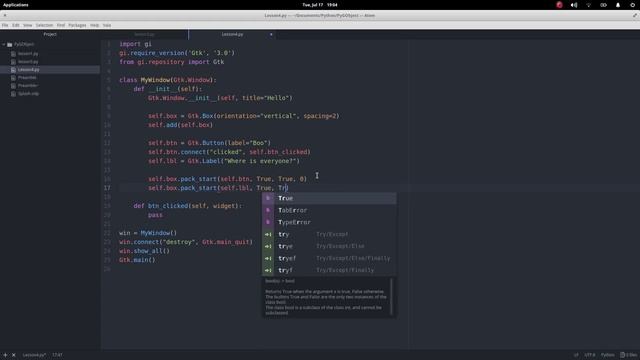Click the snippet icon beside tryf
Screen dimensions: 640x360
coord(268,270)
